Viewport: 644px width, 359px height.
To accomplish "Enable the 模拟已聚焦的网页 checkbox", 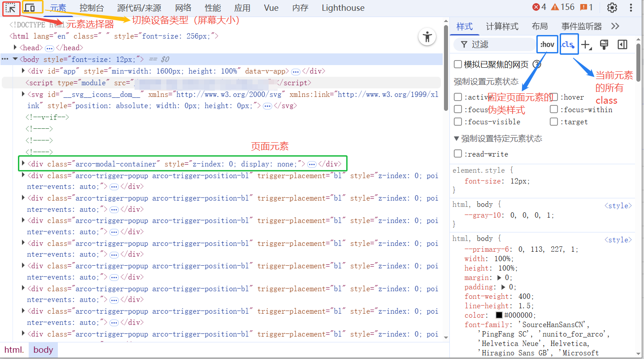I will click(458, 64).
